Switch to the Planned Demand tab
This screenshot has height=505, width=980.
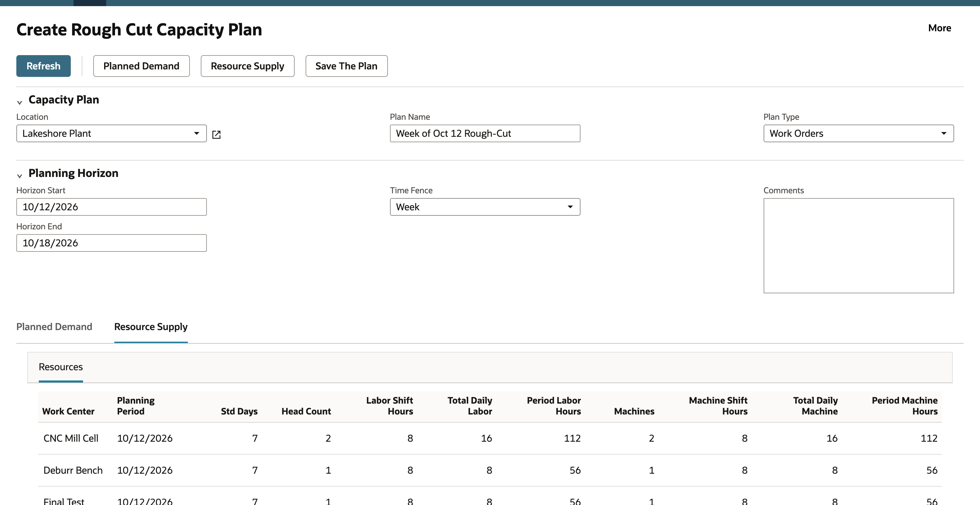(x=54, y=327)
